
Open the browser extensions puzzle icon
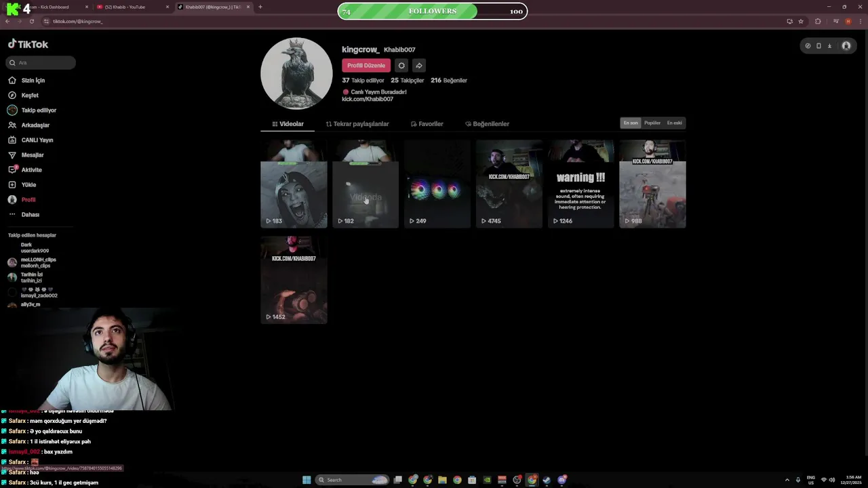click(x=818, y=21)
